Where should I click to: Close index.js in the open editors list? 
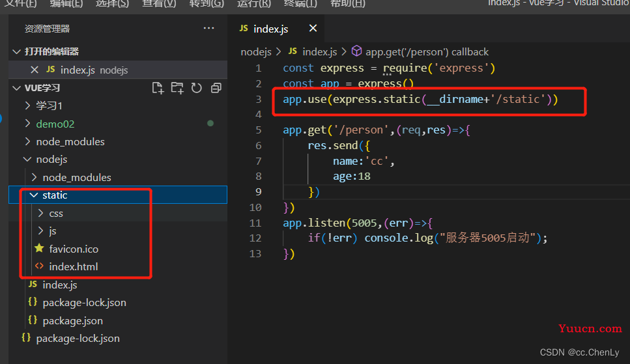[35, 70]
